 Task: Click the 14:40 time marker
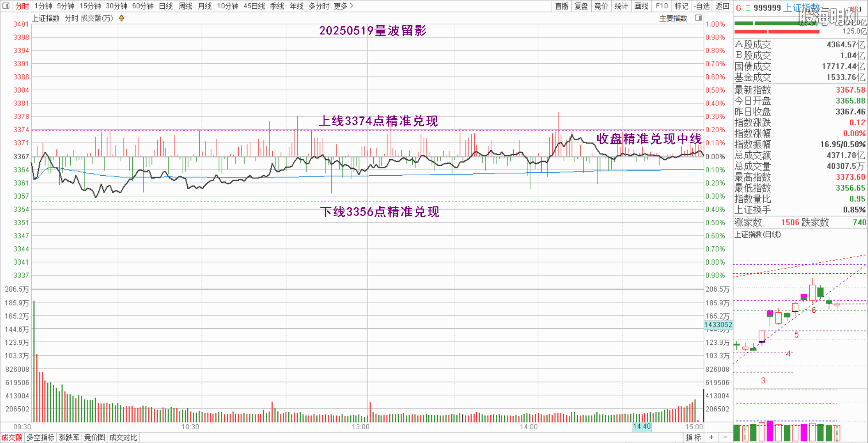click(x=642, y=426)
